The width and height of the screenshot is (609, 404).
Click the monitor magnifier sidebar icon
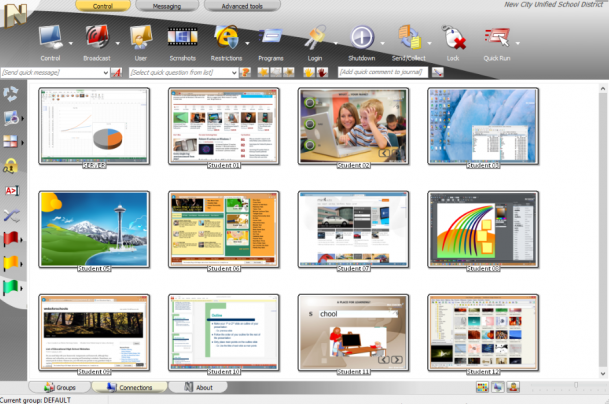(x=10, y=118)
